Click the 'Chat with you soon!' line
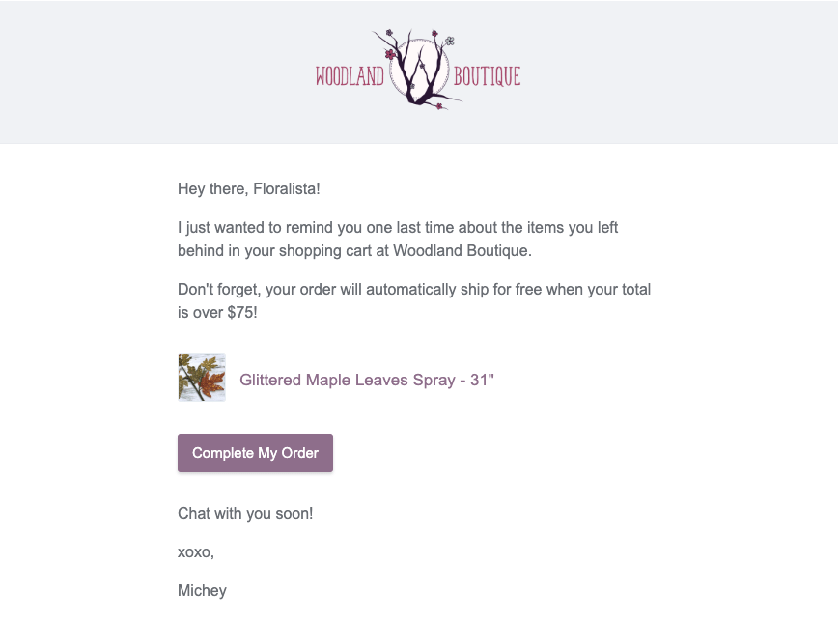This screenshot has height=622, width=840. tap(245, 513)
